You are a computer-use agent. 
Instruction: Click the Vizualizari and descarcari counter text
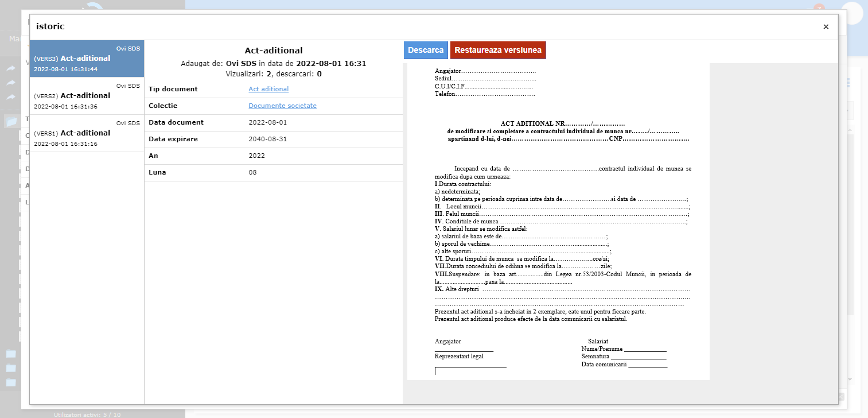tap(274, 73)
